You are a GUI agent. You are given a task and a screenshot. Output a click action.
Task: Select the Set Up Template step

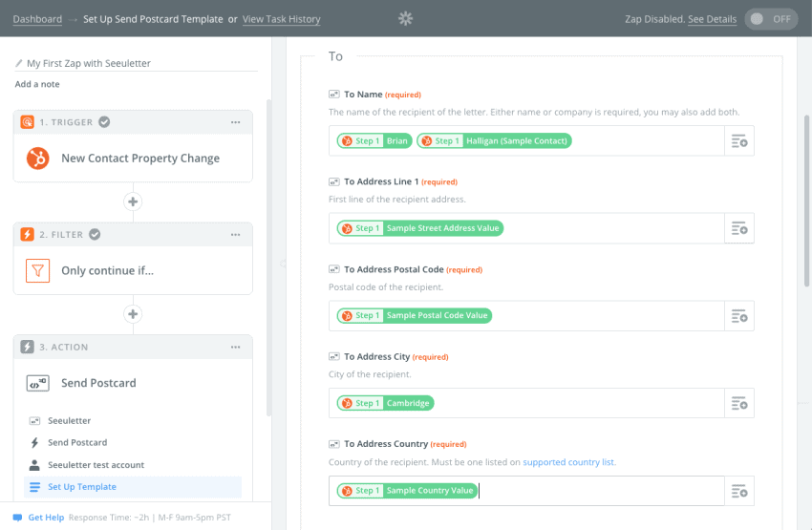133,486
